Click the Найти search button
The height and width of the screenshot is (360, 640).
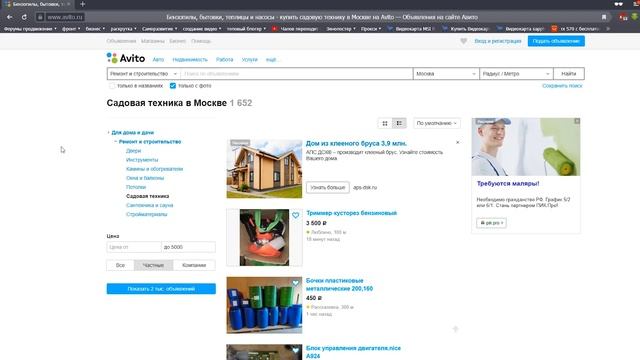point(569,74)
